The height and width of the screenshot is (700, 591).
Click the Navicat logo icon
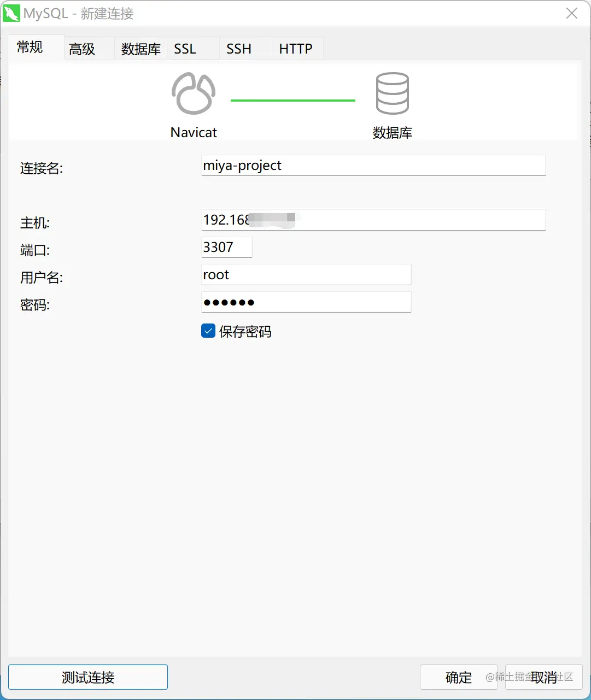[194, 93]
